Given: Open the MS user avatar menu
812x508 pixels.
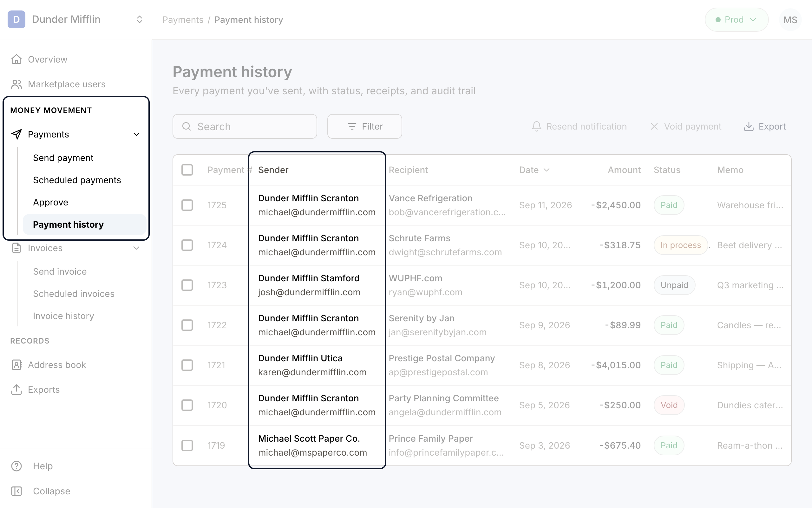Looking at the screenshot, I should [x=790, y=20].
